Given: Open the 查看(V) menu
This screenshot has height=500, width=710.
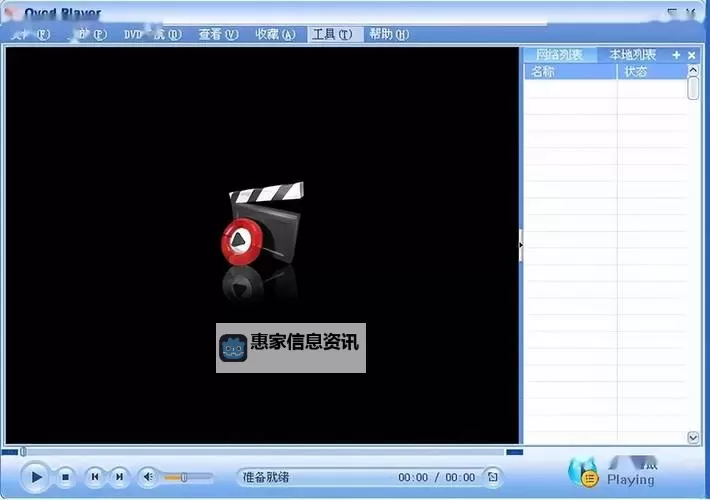Looking at the screenshot, I should pos(218,34).
